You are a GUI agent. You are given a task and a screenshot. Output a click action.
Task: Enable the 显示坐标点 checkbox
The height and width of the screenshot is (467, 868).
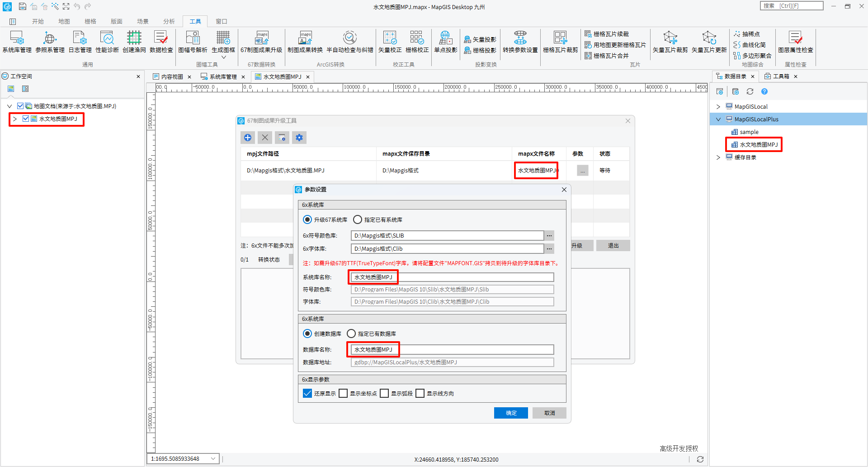tap(343, 394)
